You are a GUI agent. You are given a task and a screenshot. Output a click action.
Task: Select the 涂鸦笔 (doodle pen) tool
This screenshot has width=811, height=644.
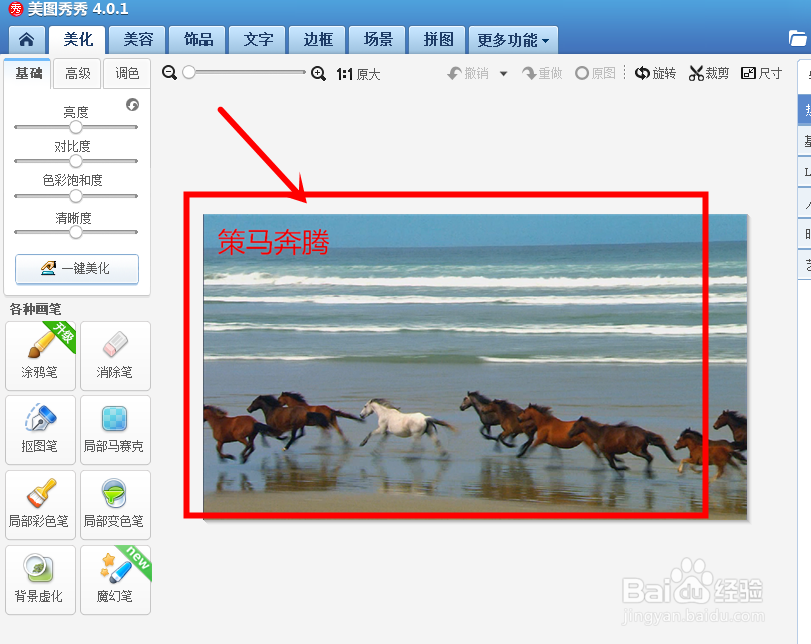pos(40,356)
